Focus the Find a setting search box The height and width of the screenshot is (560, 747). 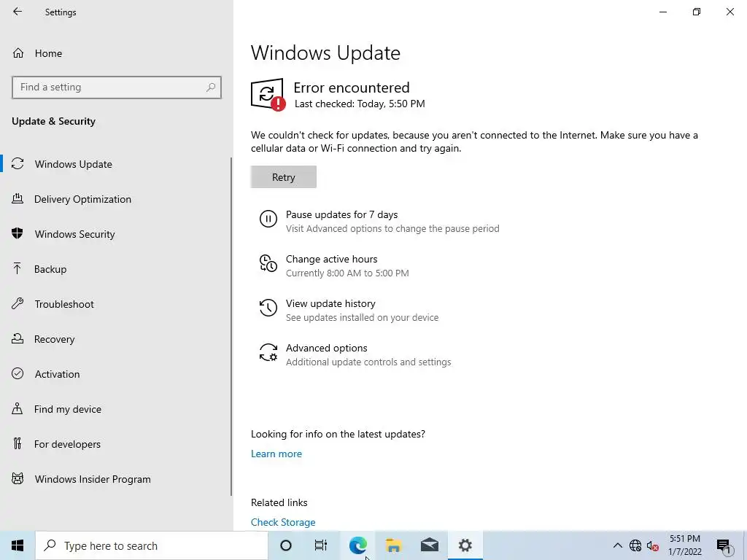click(117, 87)
